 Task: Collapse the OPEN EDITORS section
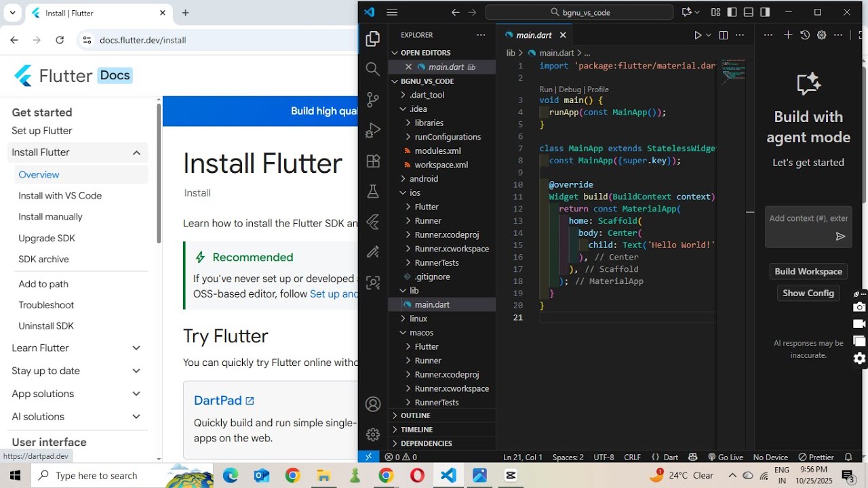pyautogui.click(x=441, y=52)
